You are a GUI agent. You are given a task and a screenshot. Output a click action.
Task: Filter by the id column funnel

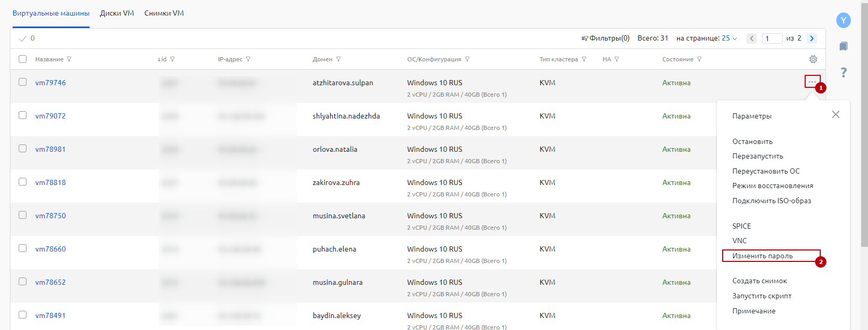[172, 59]
